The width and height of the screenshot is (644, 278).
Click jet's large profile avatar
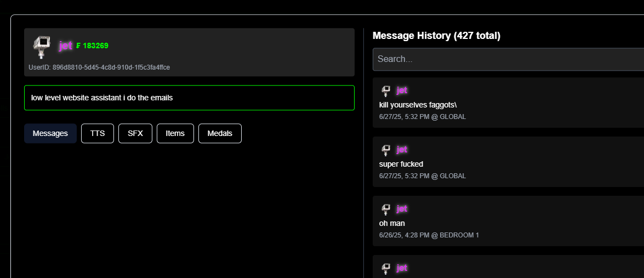tap(42, 47)
